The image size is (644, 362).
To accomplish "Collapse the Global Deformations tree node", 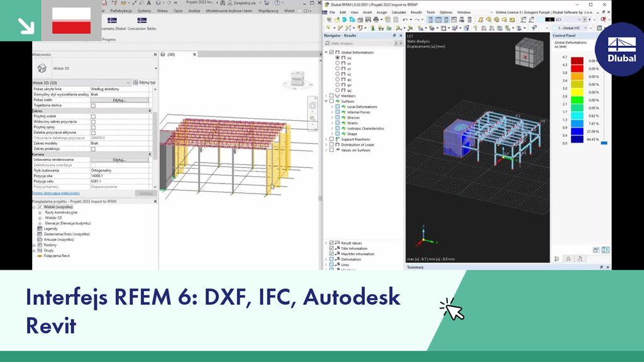I will point(326,52).
